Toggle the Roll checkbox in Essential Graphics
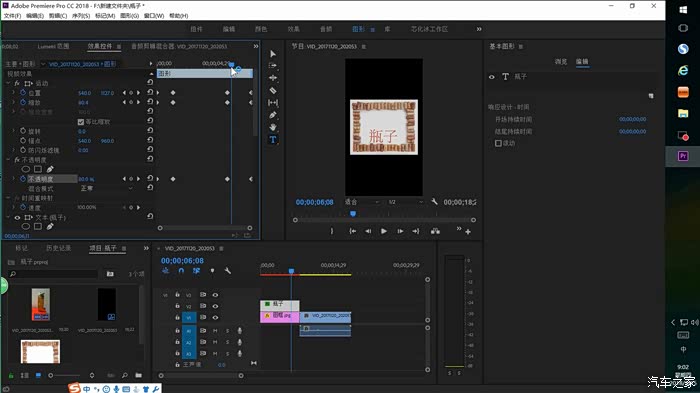 pyautogui.click(x=498, y=143)
